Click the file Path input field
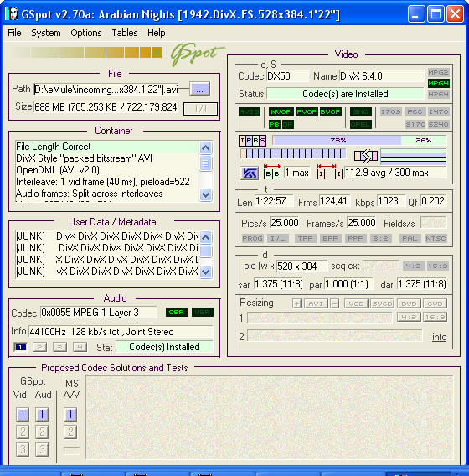The width and height of the screenshot is (469, 476). (106, 90)
